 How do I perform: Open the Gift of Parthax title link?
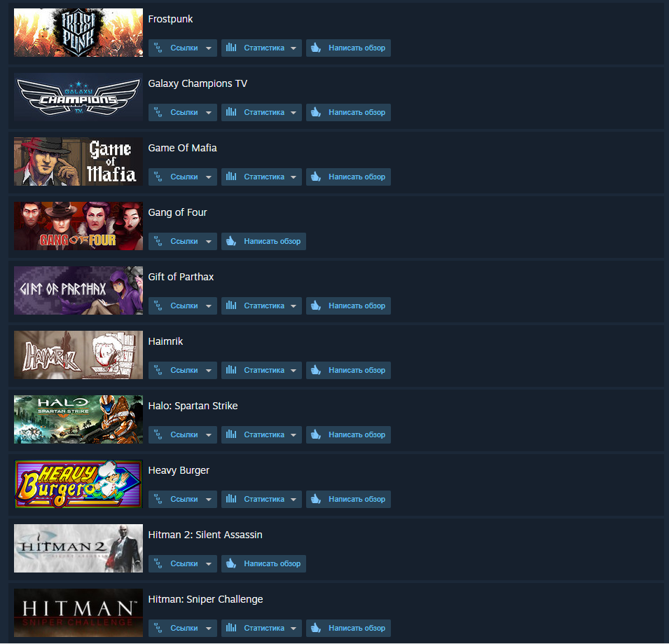[181, 277]
